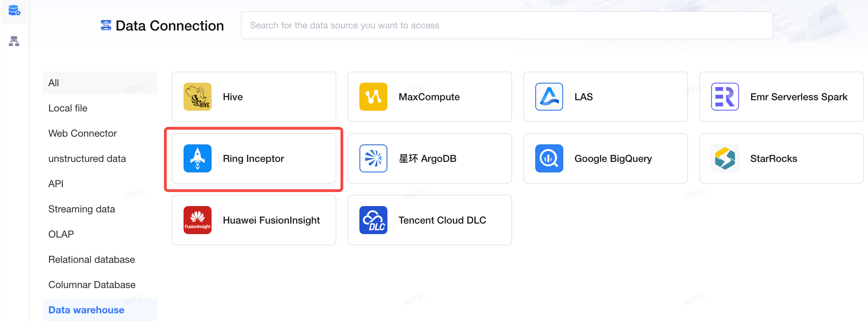
Task: Click the Emr Serverless Spark icon
Action: pos(725,97)
